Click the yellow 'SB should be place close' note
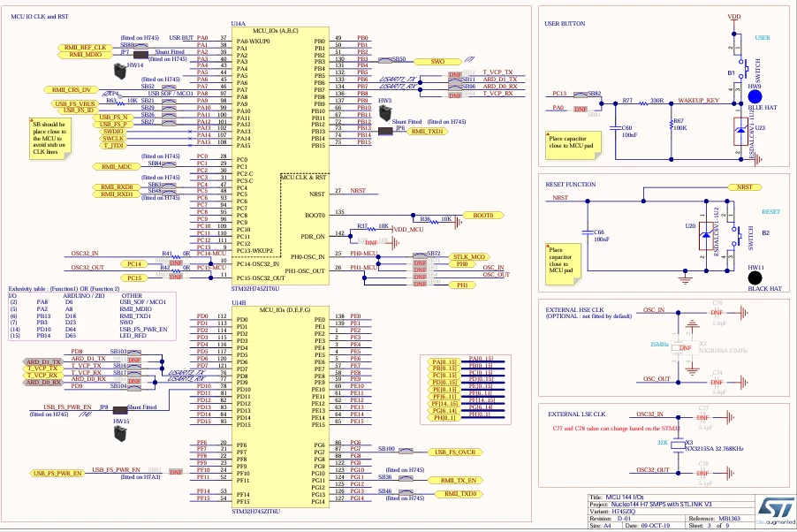 pos(49,139)
